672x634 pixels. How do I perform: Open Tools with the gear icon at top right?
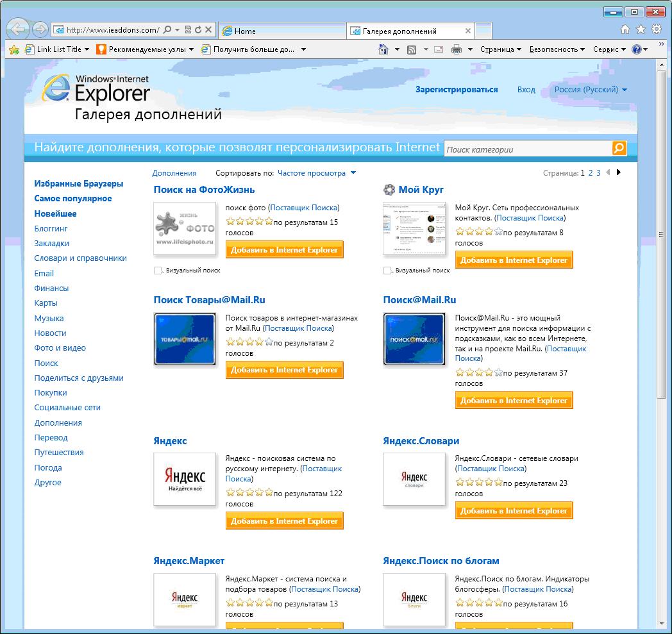pyautogui.click(x=657, y=29)
